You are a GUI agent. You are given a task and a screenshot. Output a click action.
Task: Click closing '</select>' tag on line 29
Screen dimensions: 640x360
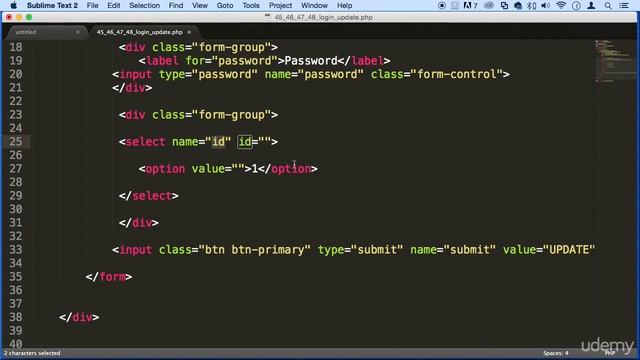pyautogui.click(x=149, y=196)
